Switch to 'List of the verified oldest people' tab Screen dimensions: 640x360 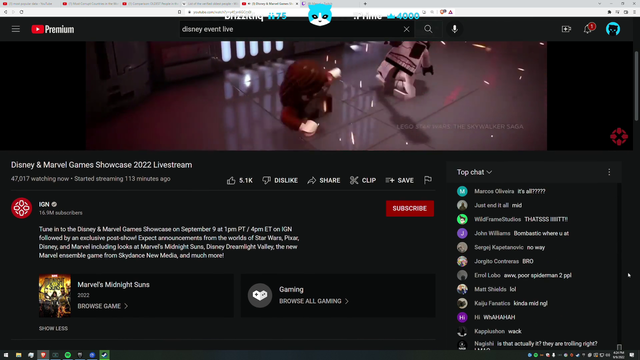tap(210, 4)
